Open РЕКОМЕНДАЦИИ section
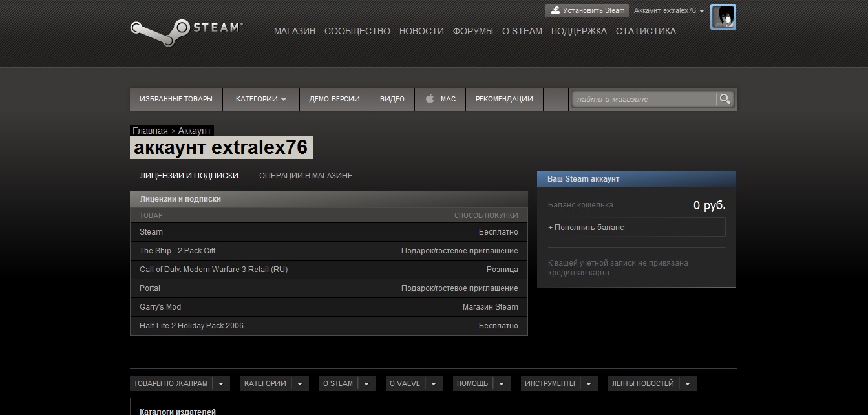This screenshot has width=868, height=415. [504, 99]
